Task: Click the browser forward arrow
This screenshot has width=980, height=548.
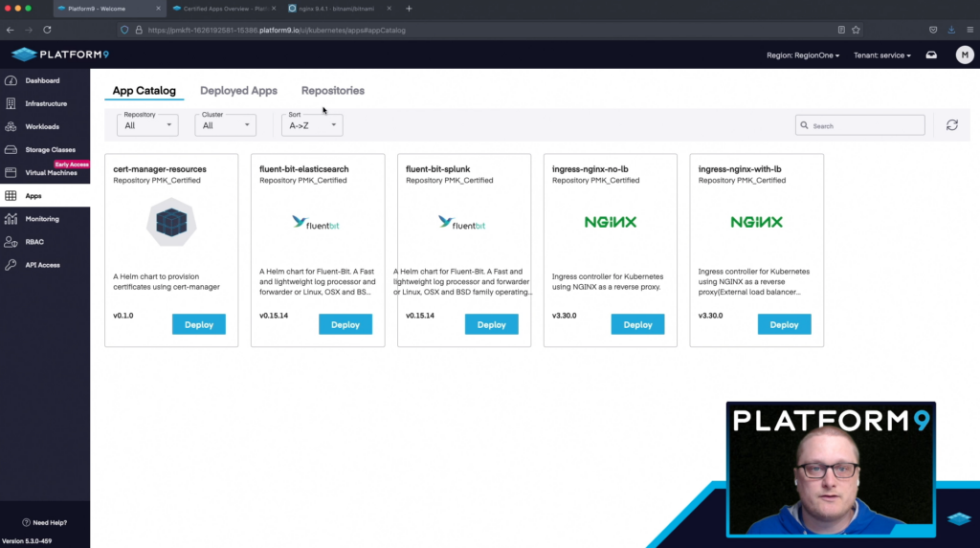Action: click(29, 30)
